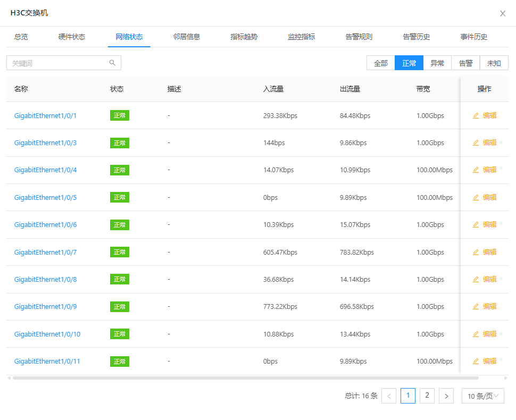The height and width of the screenshot is (420, 516).
Task: Click the horizontal scrollbar under the table
Action: 245,378
